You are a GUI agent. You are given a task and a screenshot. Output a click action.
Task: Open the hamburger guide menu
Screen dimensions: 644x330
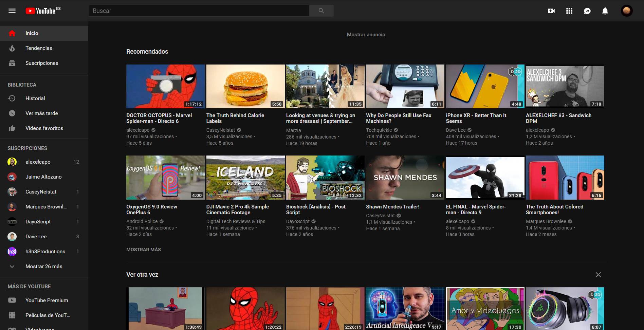(12, 11)
